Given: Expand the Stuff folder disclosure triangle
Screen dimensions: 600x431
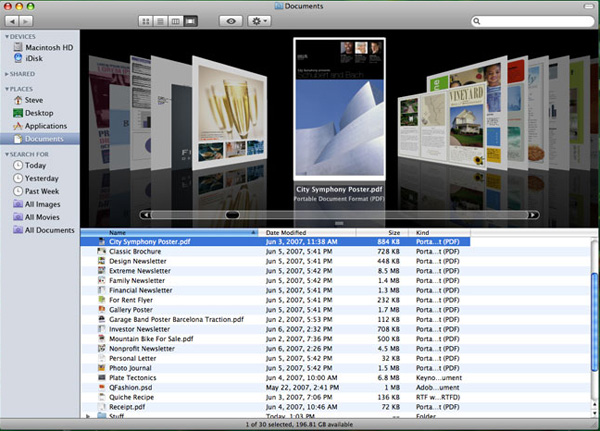Looking at the screenshot, I should point(88,416).
